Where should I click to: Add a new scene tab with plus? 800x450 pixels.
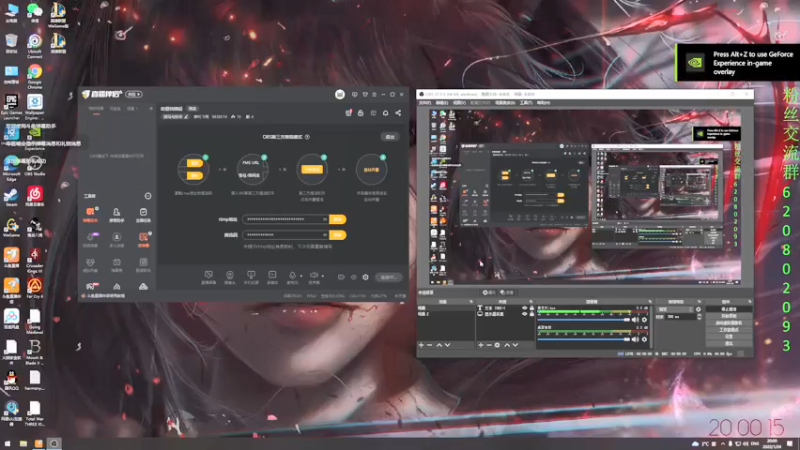[151, 108]
